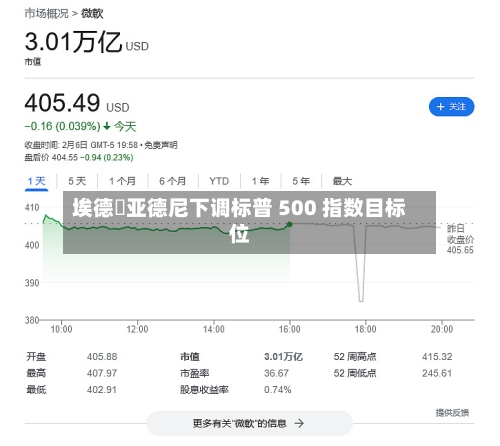The height and width of the screenshot is (446, 500).
Task: Click the 380 price axis label
Action: coord(32,320)
